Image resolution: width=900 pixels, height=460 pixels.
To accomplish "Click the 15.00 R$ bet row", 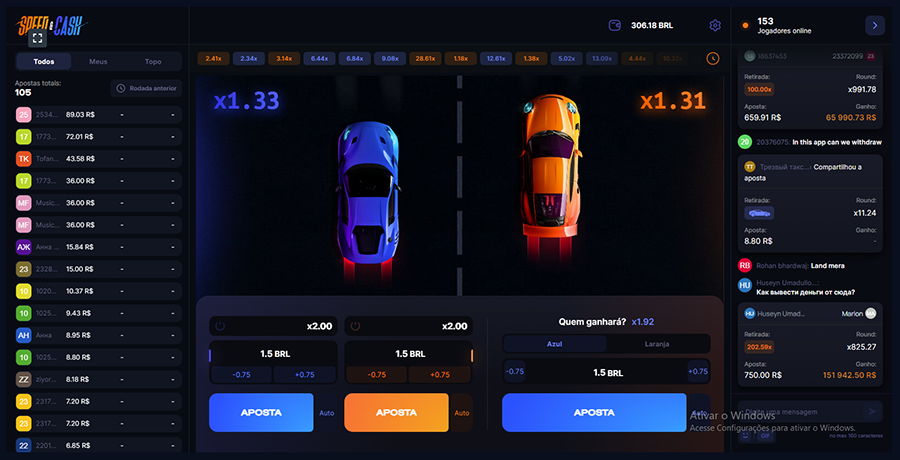I will (x=98, y=269).
